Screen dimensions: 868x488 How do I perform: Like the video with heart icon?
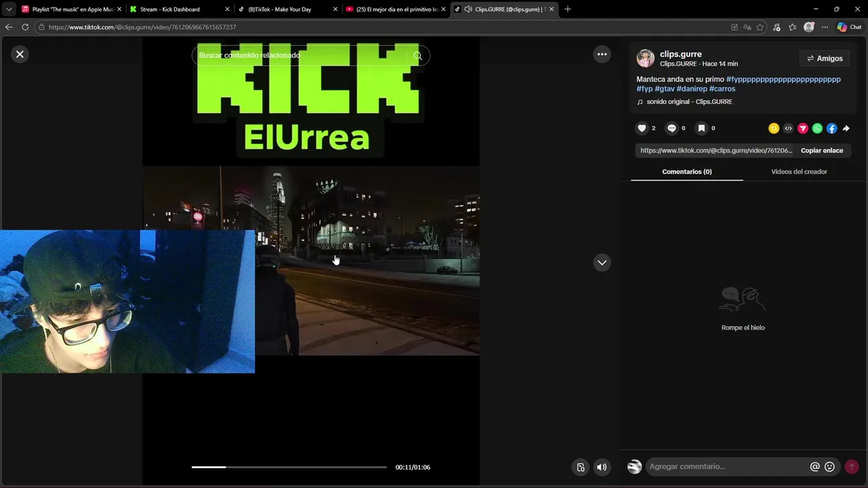click(642, 128)
